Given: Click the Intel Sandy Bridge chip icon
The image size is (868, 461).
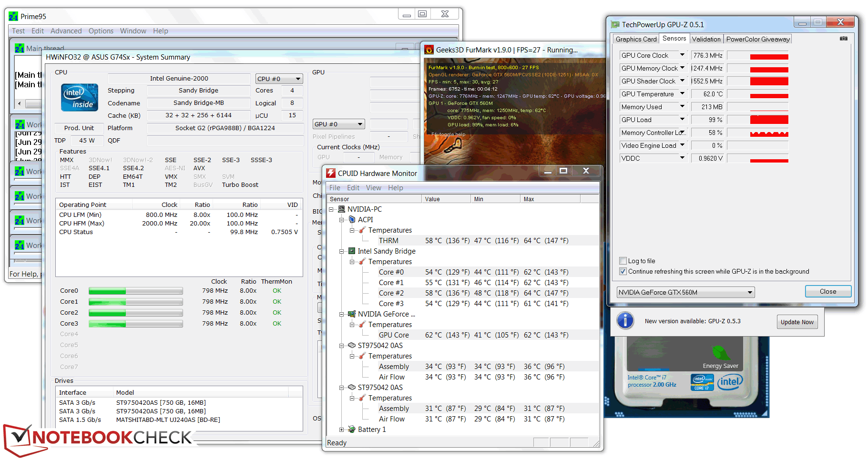Looking at the screenshot, I should point(352,251).
